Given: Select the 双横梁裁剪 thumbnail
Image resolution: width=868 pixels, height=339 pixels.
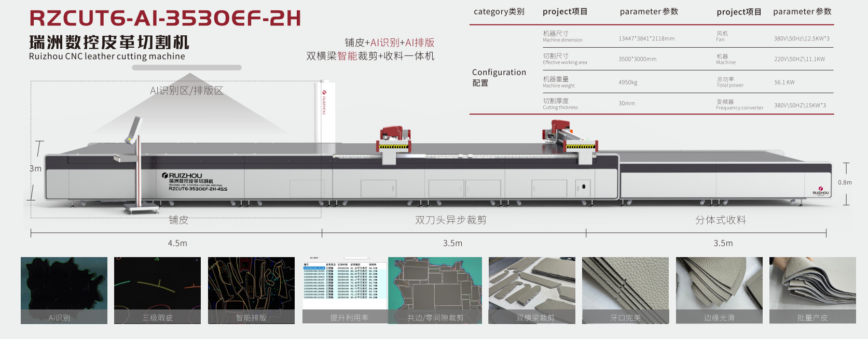Looking at the screenshot, I should tap(532, 290).
